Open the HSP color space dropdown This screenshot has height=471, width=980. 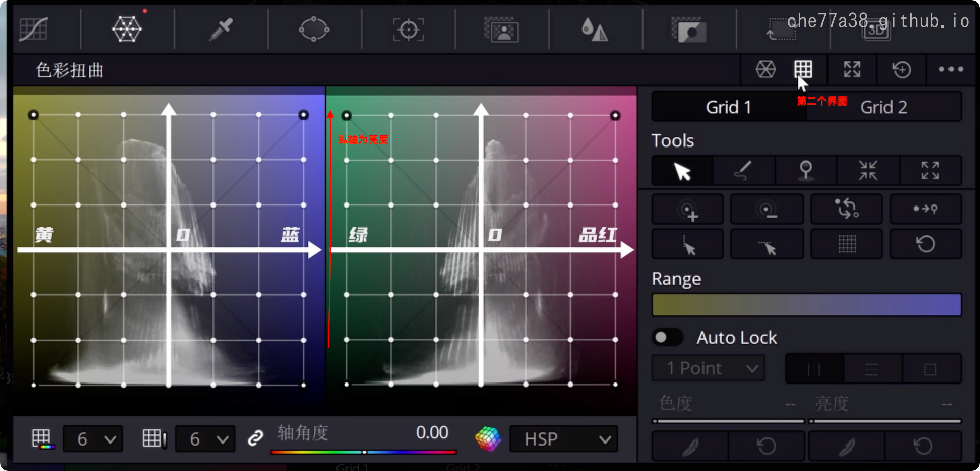coord(564,438)
